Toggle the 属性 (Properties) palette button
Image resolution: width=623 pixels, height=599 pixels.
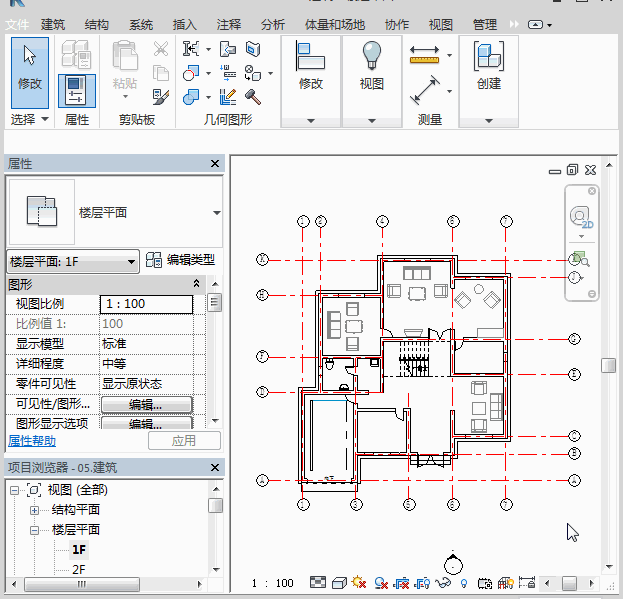click(77, 92)
